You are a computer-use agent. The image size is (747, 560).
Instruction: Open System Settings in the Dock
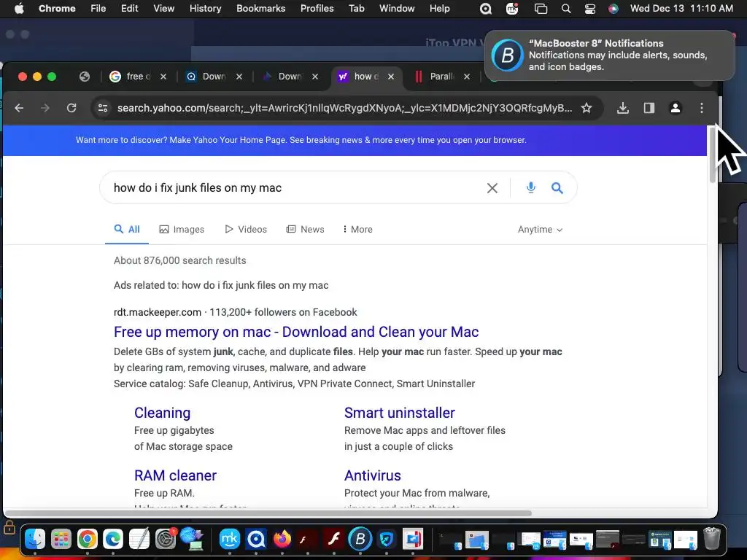coord(166,539)
